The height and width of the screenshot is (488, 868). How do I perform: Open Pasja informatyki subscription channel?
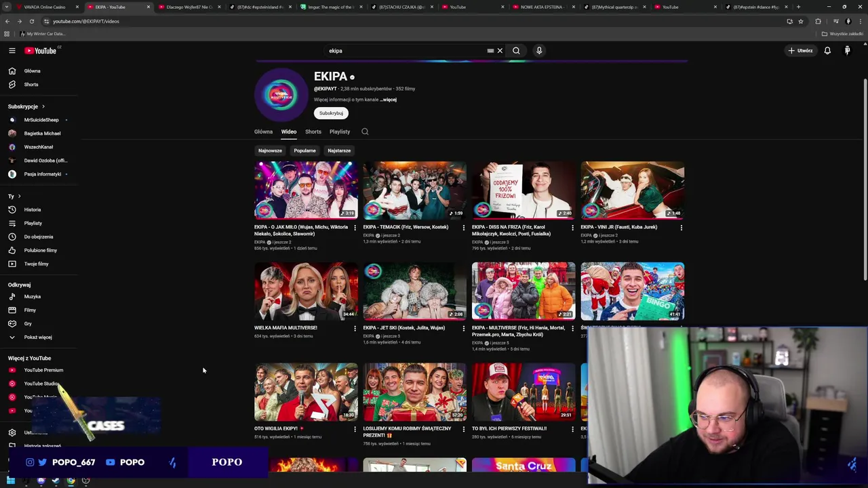(x=42, y=174)
